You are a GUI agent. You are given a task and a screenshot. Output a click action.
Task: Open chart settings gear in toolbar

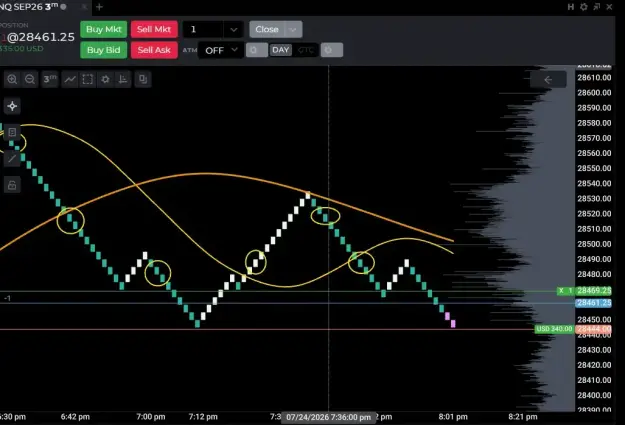coord(105,79)
